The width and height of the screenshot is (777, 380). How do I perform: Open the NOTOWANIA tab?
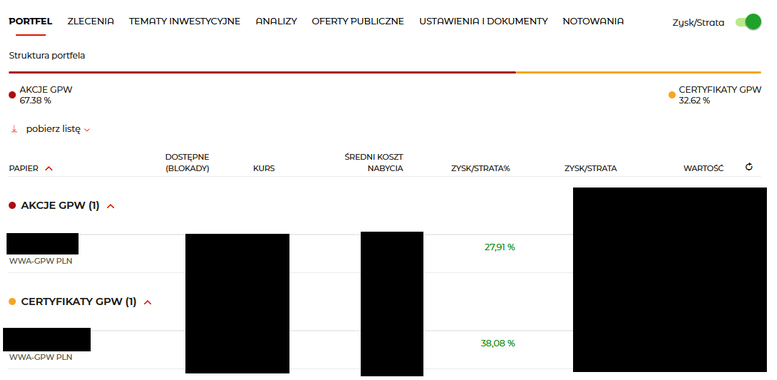[593, 21]
